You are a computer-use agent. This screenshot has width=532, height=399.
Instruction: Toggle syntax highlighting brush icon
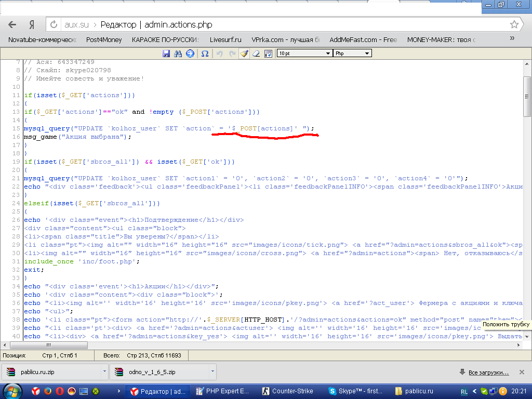pyautogui.click(x=244, y=54)
